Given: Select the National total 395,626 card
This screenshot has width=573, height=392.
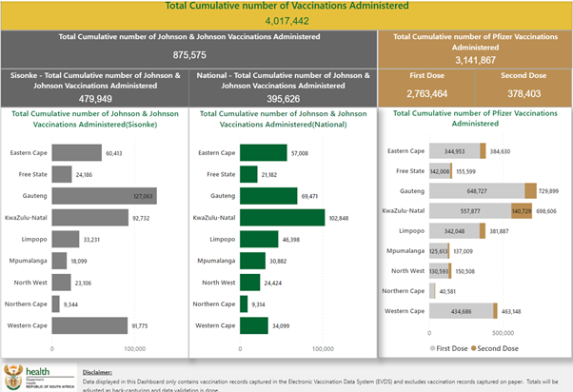Looking at the screenshot, I should [284, 86].
